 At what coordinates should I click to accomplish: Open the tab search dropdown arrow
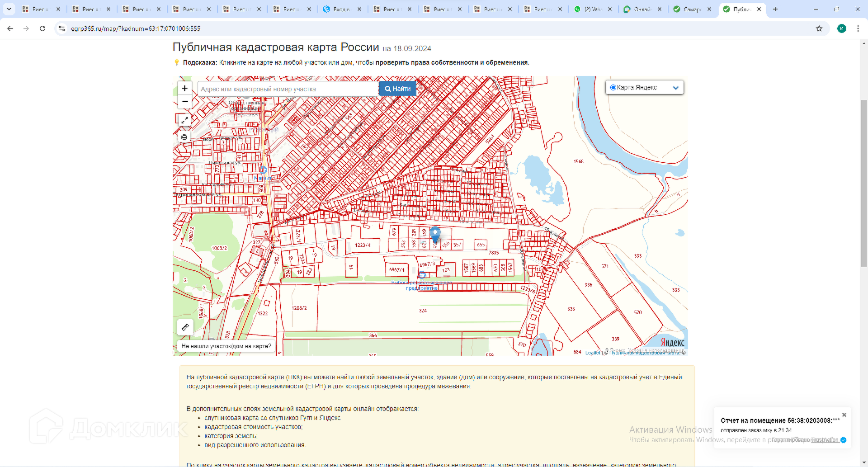point(9,9)
